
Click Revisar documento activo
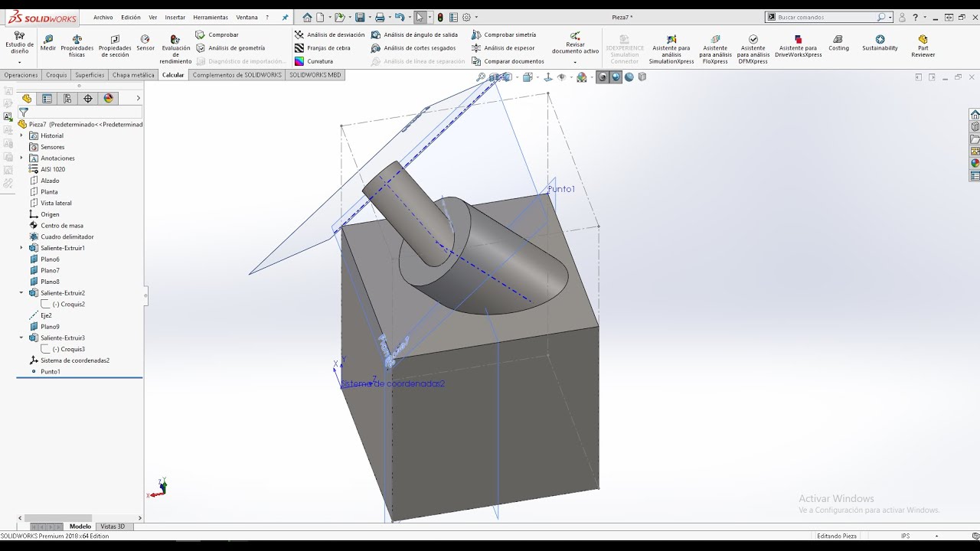click(575, 43)
